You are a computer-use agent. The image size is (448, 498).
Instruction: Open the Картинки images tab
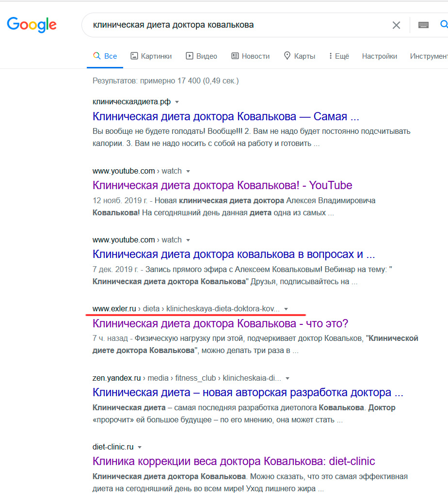(151, 56)
